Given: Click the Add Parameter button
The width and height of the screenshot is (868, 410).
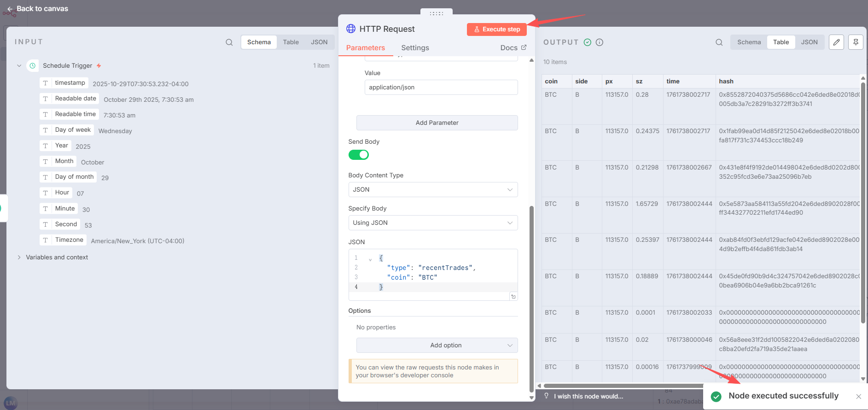Looking at the screenshot, I should (x=437, y=123).
